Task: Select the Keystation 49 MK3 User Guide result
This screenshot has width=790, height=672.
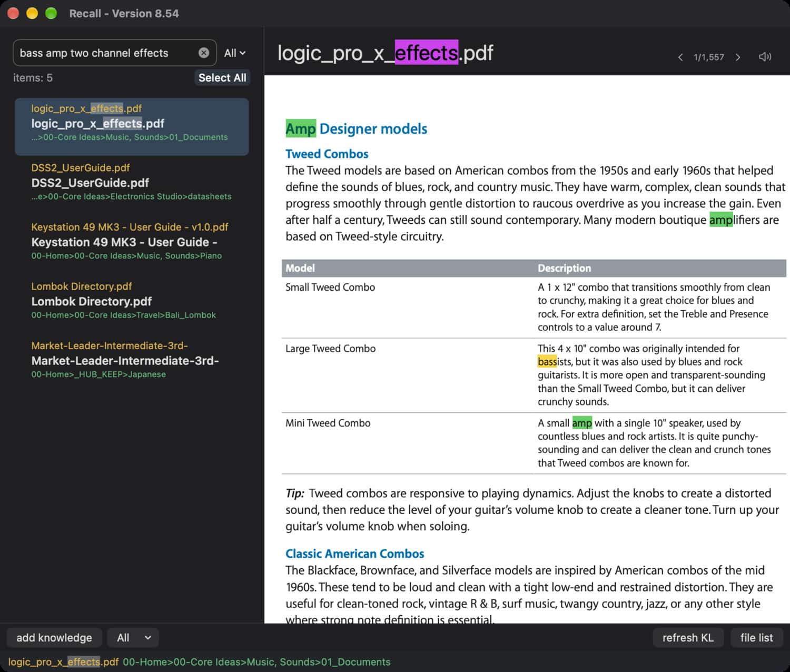Action: click(132, 241)
